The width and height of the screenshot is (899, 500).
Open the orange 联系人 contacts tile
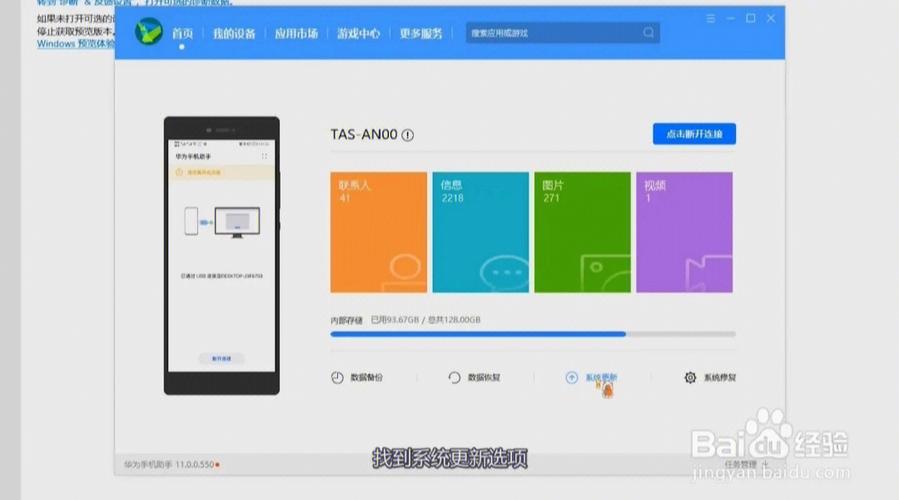click(x=378, y=232)
